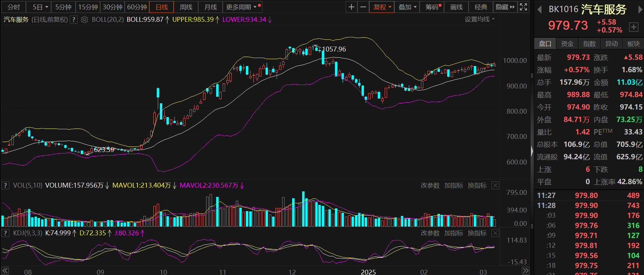
Task: Open BOLL indicator settings gear
Action: click(85, 20)
